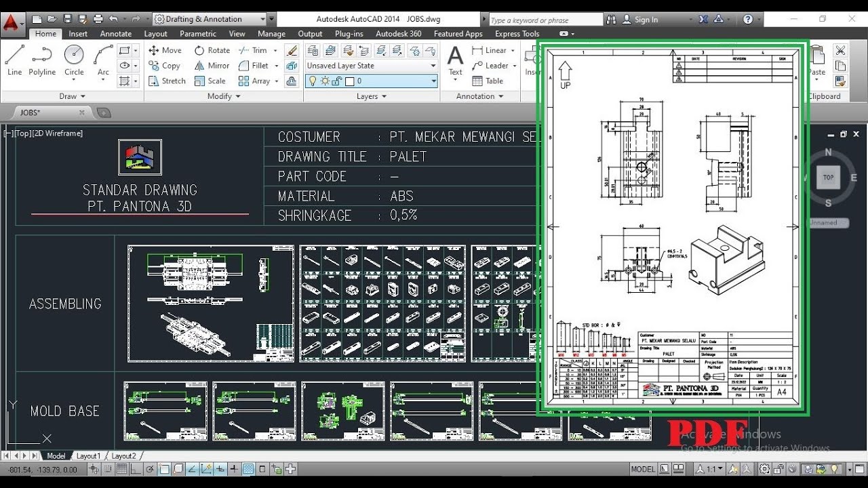Select the Polyline tool
The height and width of the screenshot is (488, 868).
(x=42, y=60)
